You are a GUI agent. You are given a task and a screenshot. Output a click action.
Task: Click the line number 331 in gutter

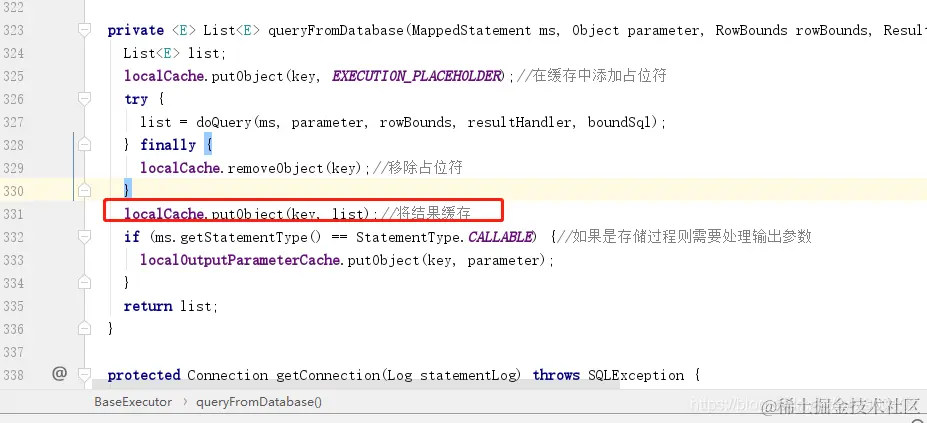pos(13,214)
